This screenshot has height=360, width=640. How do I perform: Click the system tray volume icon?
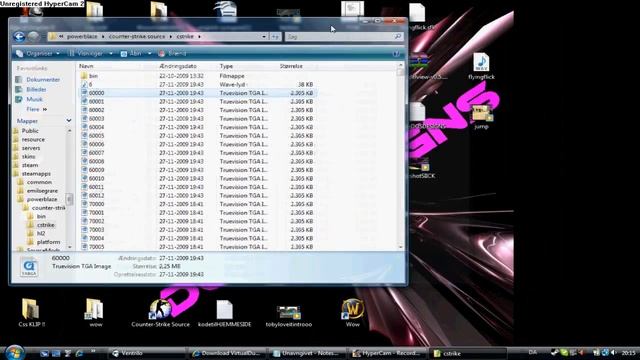[x=613, y=353]
